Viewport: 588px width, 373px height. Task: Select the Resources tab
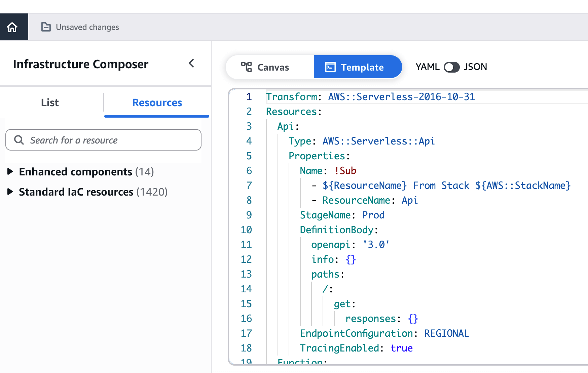[157, 102]
